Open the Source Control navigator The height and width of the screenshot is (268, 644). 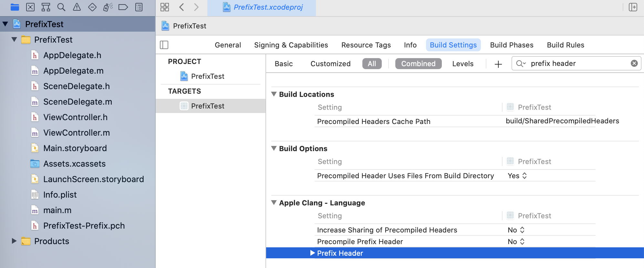(30, 7)
